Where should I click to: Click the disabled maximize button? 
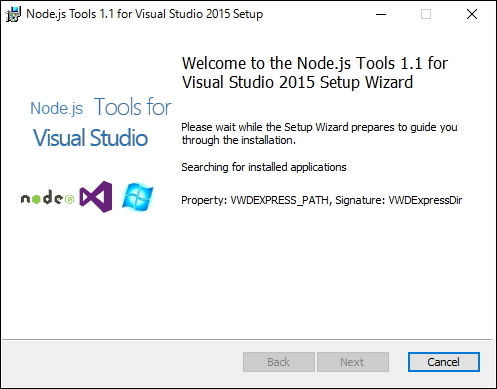(x=426, y=14)
